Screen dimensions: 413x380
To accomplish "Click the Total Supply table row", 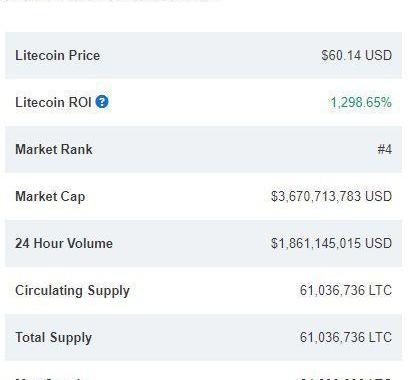I will pos(203,337).
